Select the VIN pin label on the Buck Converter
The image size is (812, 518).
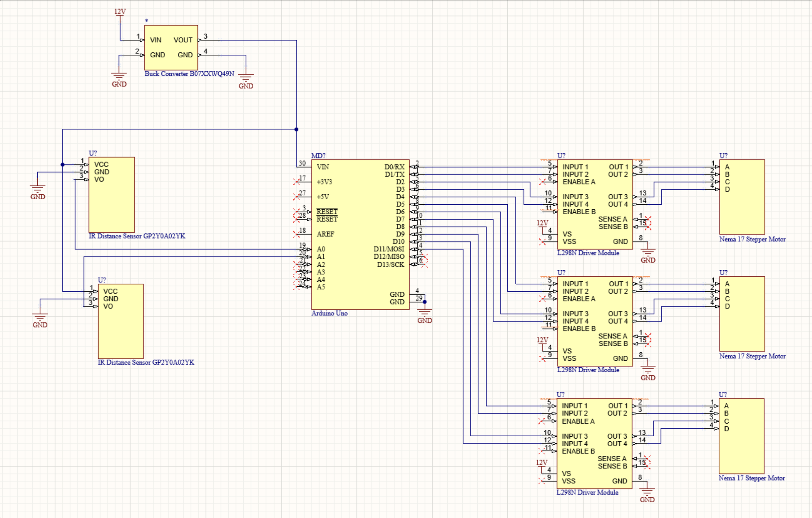click(x=156, y=40)
